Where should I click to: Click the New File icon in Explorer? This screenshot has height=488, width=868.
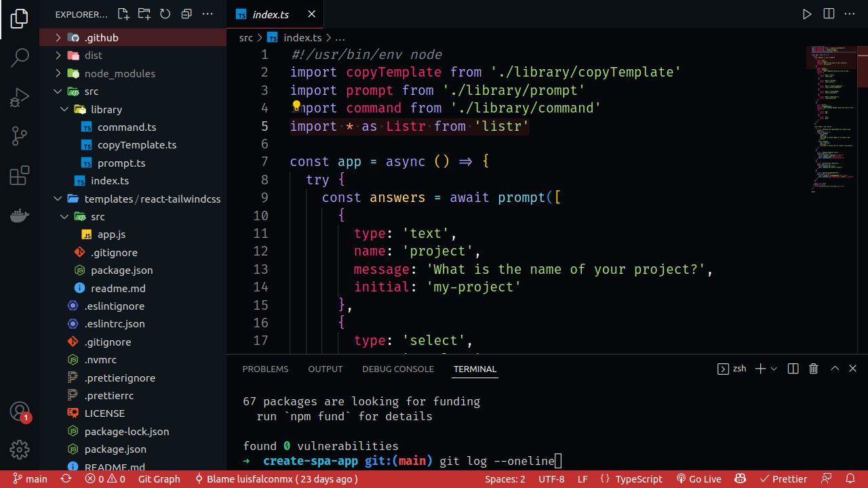(x=123, y=14)
